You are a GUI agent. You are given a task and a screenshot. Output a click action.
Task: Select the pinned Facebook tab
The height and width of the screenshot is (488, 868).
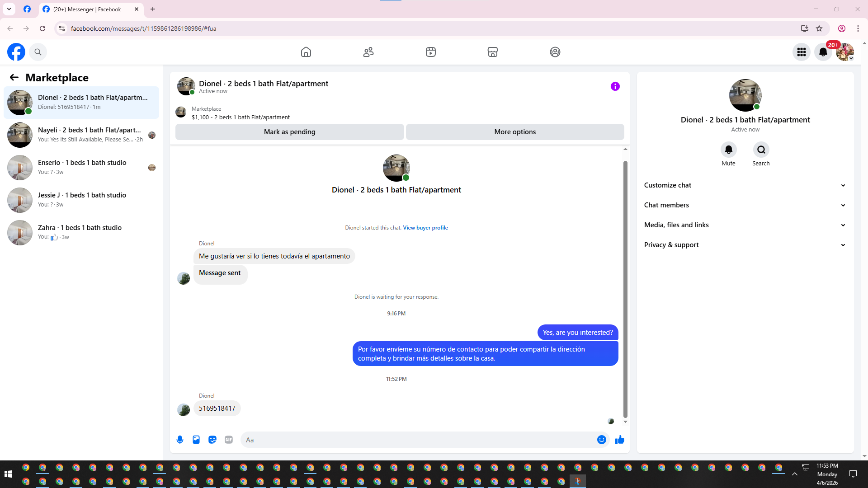[27, 9]
